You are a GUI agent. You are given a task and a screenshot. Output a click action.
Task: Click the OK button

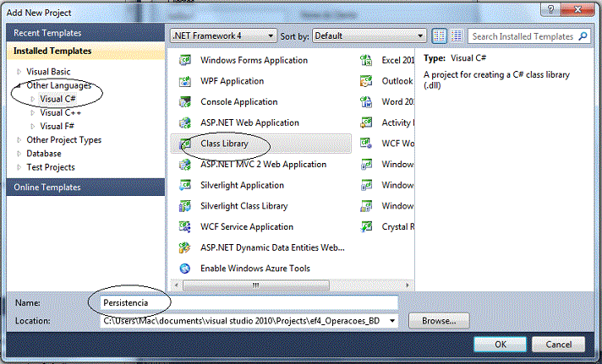click(501, 345)
